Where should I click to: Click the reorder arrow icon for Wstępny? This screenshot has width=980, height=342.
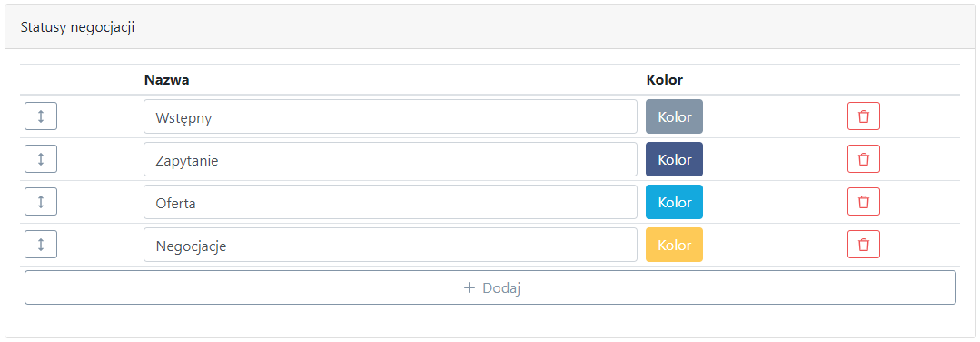click(41, 116)
